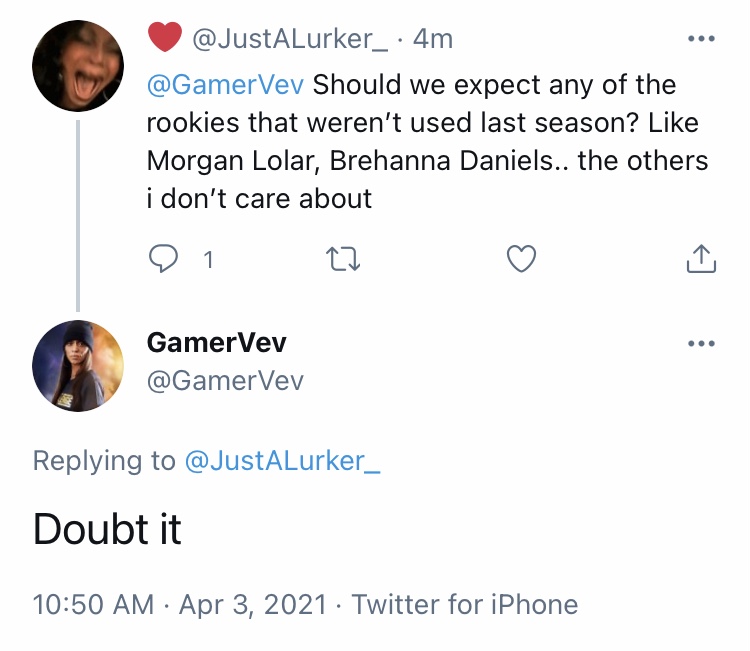
Task: Open JustALurker_ profile picture
Action: click(78, 66)
